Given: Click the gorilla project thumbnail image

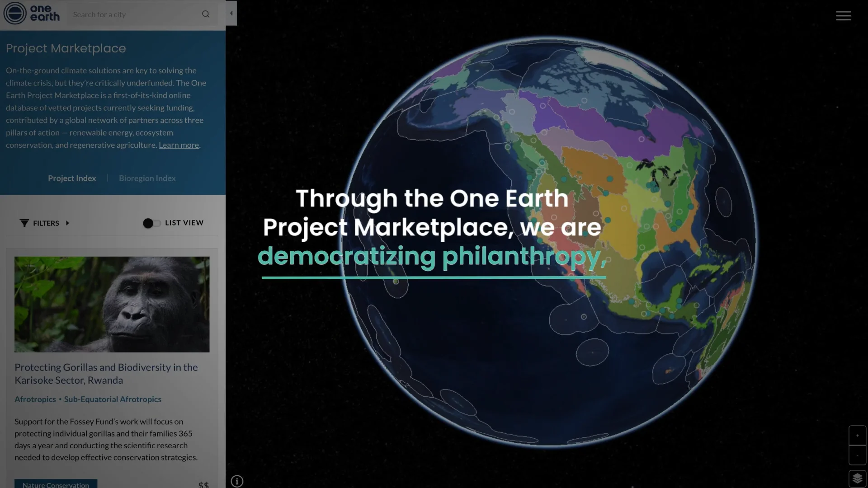Looking at the screenshot, I should pyautogui.click(x=112, y=304).
